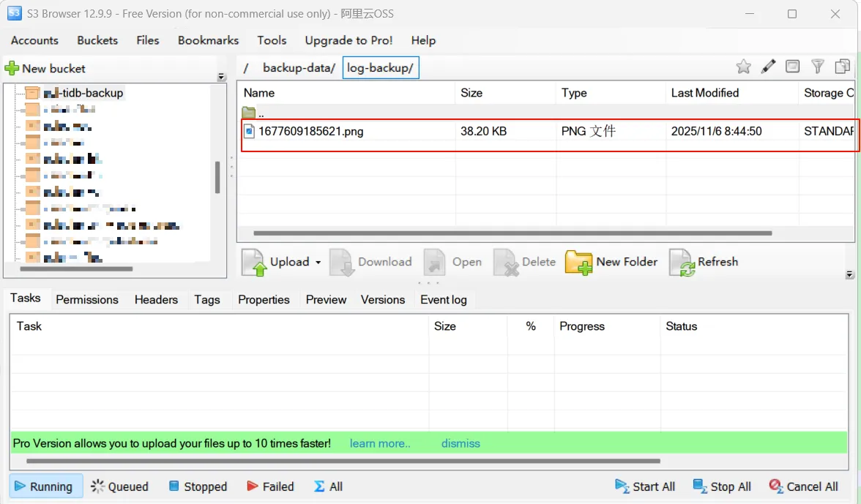Open the Upload dropdown arrow

point(318,262)
